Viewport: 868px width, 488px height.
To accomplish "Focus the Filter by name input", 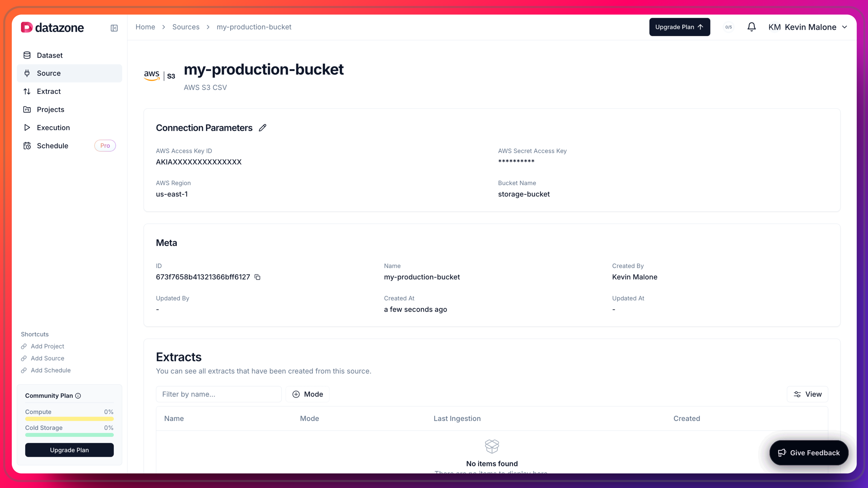I will click(x=219, y=394).
